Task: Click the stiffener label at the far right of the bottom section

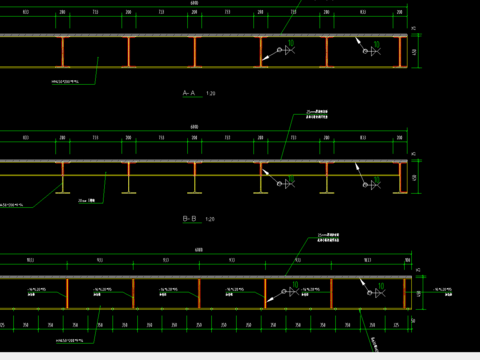Action: pyautogui.click(x=443, y=292)
